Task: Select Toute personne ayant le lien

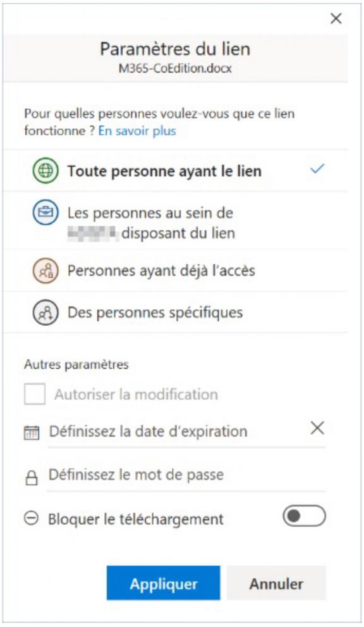Action: [x=175, y=171]
